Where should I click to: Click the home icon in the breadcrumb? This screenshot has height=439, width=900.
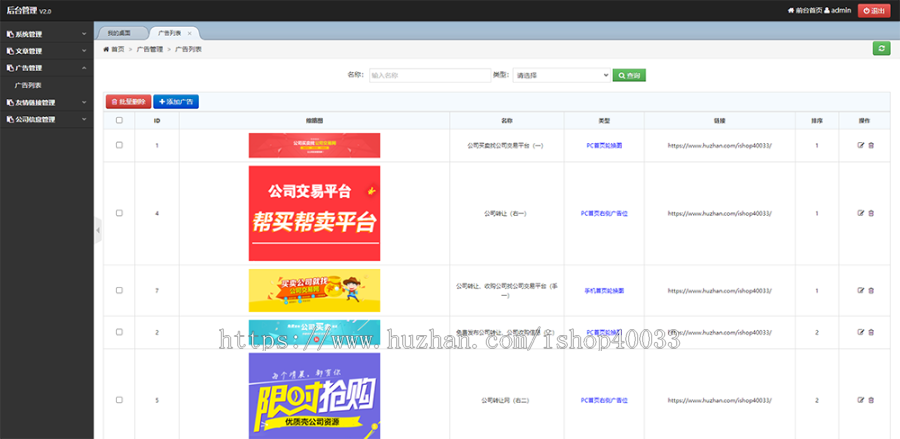click(x=107, y=48)
